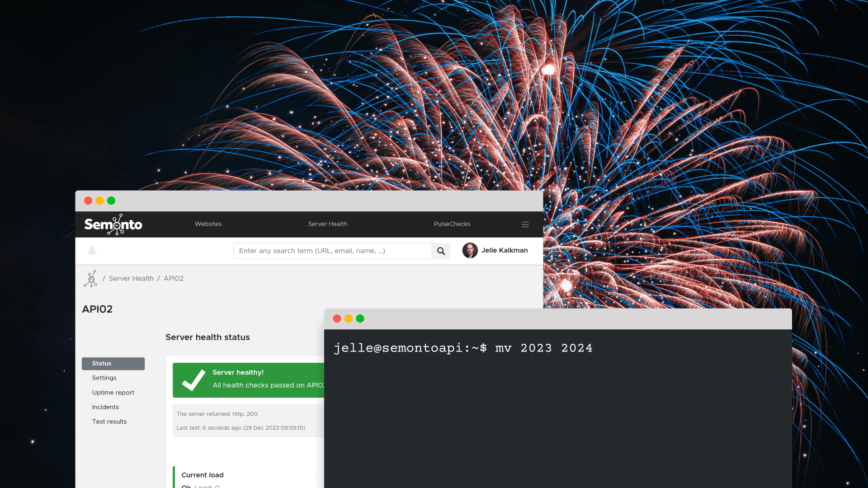This screenshot has width=868, height=488.
Task: Open Settings in the sidebar
Action: click(x=104, y=378)
